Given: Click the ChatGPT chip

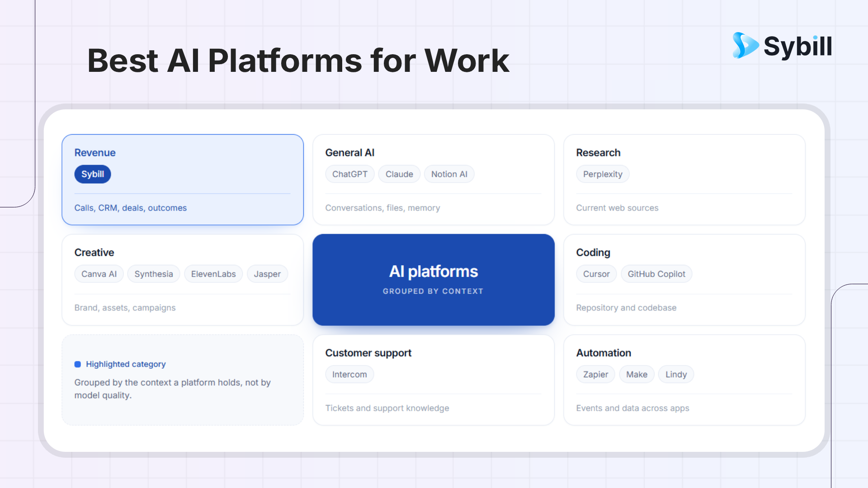Looking at the screenshot, I should coord(350,174).
